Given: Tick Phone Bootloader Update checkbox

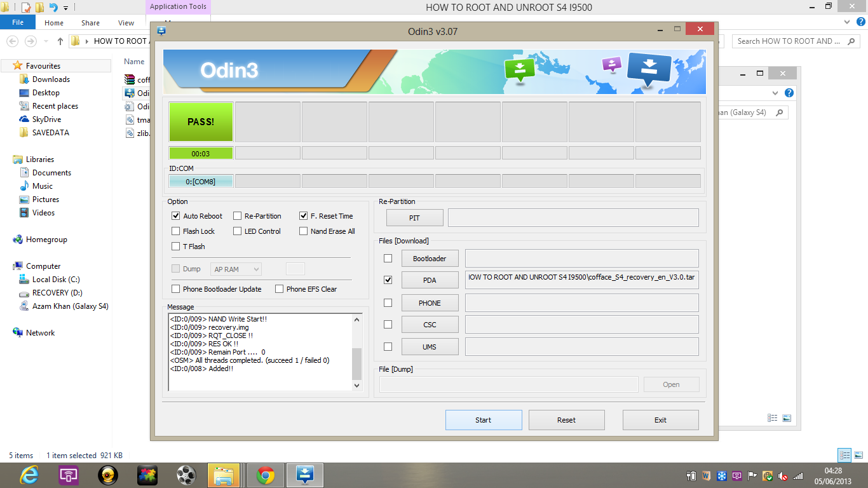Looking at the screenshot, I should click(x=176, y=289).
